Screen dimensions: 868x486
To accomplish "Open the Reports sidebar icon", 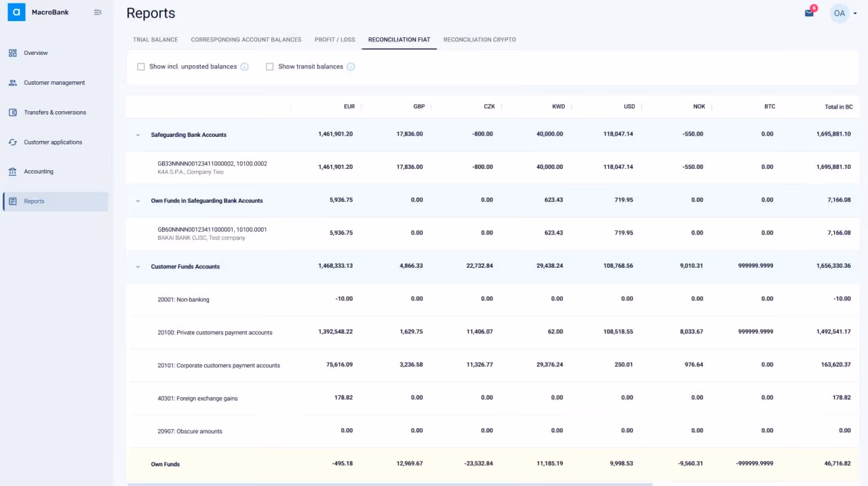I will coord(12,201).
